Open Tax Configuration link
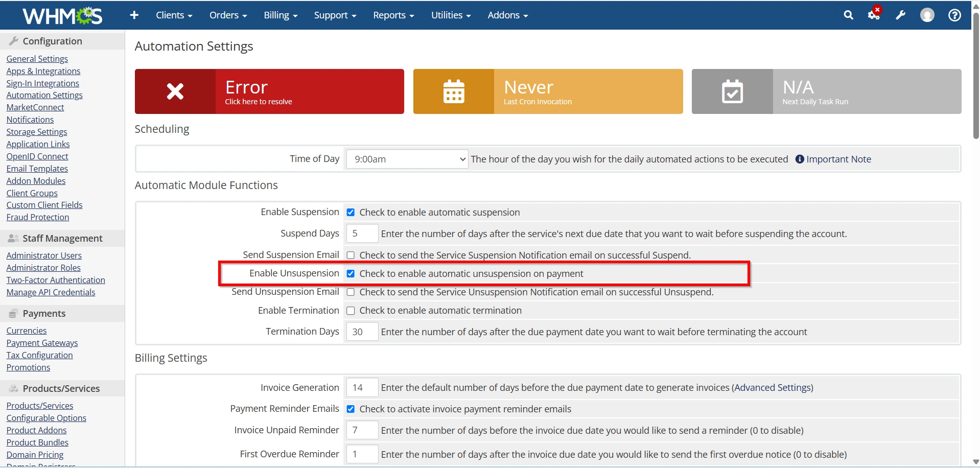980x468 pixels. coord(39,355)
